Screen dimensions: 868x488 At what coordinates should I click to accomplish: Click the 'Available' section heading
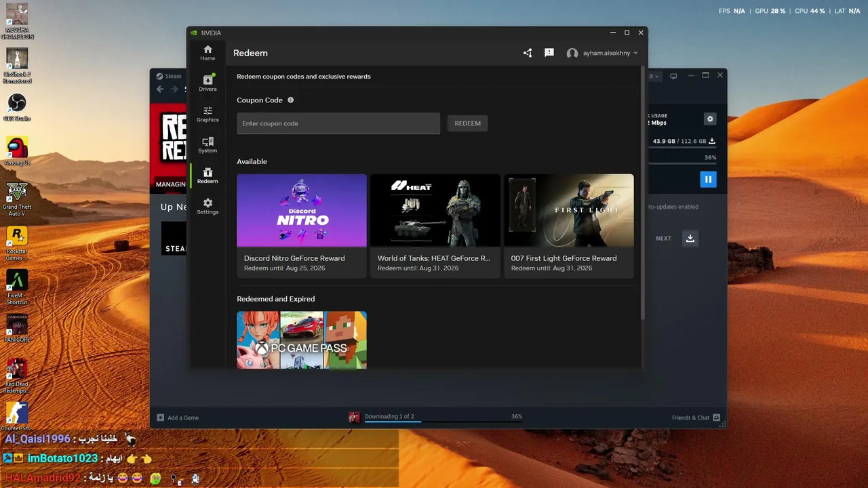click(252, 161)
